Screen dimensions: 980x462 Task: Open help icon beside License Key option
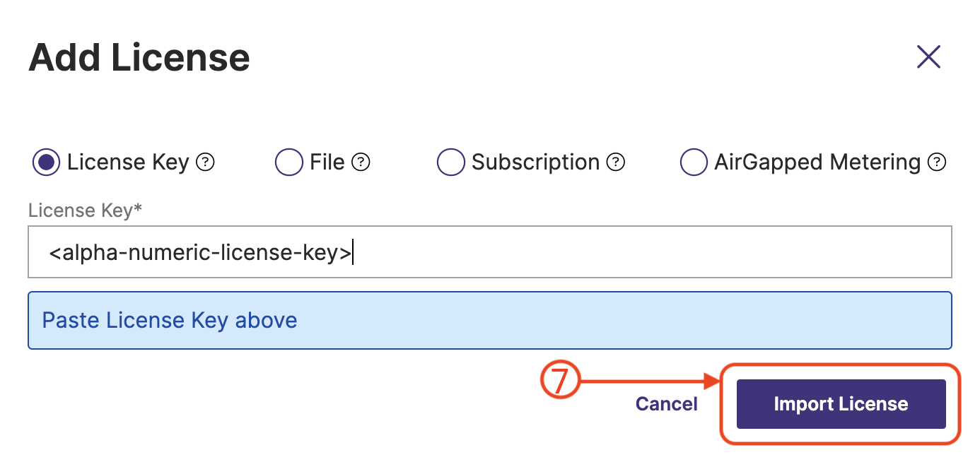click(205, 162)
